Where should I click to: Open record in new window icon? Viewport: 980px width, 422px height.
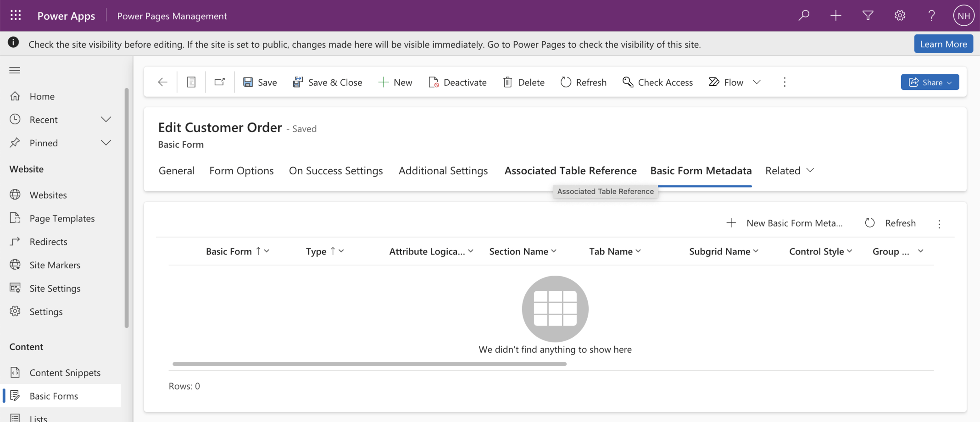tap(220, 82)
